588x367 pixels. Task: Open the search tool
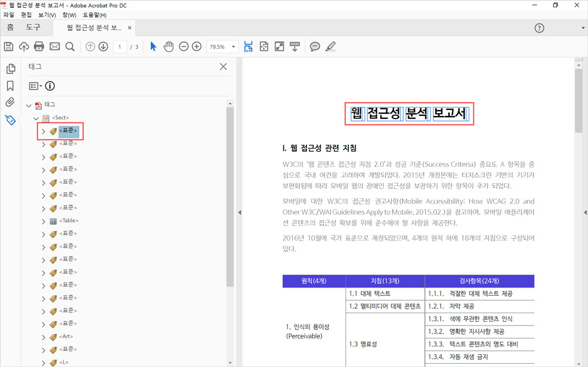tap(69, 47)
